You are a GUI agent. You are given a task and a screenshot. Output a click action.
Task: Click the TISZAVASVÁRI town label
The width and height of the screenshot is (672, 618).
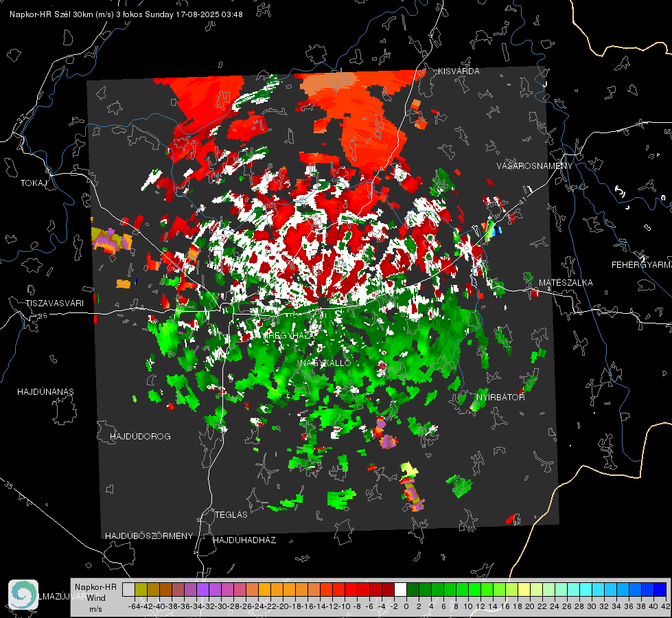tap(54, 304)
